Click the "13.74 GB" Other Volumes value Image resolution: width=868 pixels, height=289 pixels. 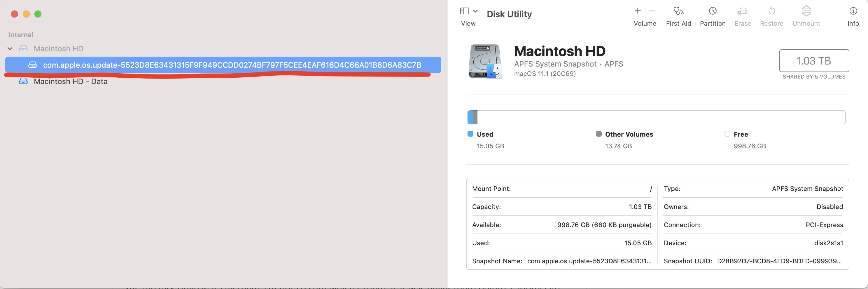(x=618, y=146)
